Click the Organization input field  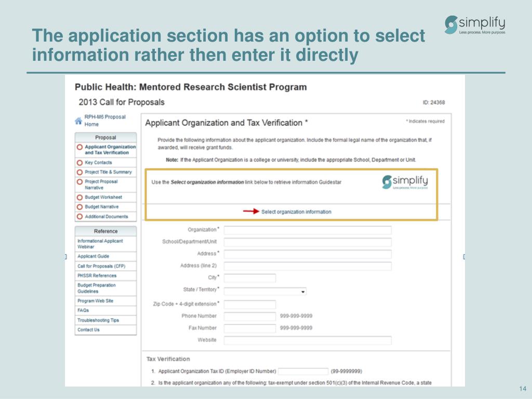(x=308, y=230)
